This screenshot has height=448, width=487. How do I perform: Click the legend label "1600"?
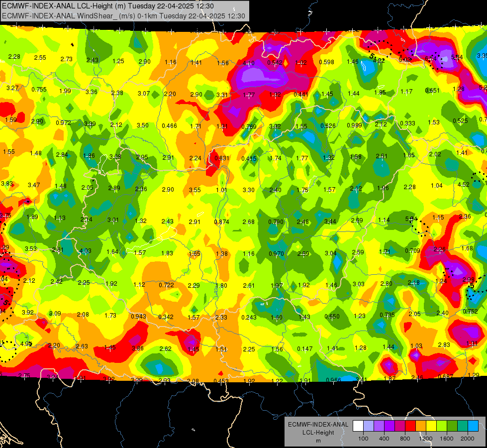(x=447, y=439)
